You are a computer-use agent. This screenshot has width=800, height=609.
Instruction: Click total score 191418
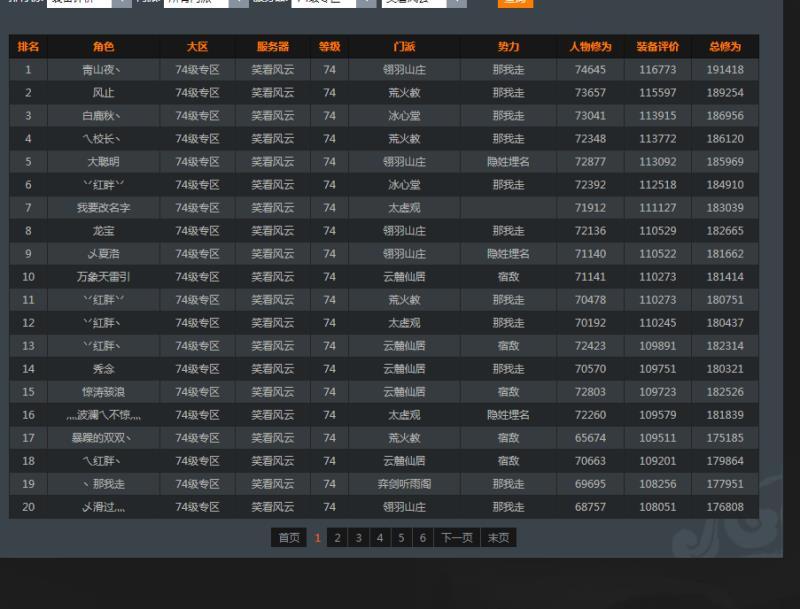[725, 70]
